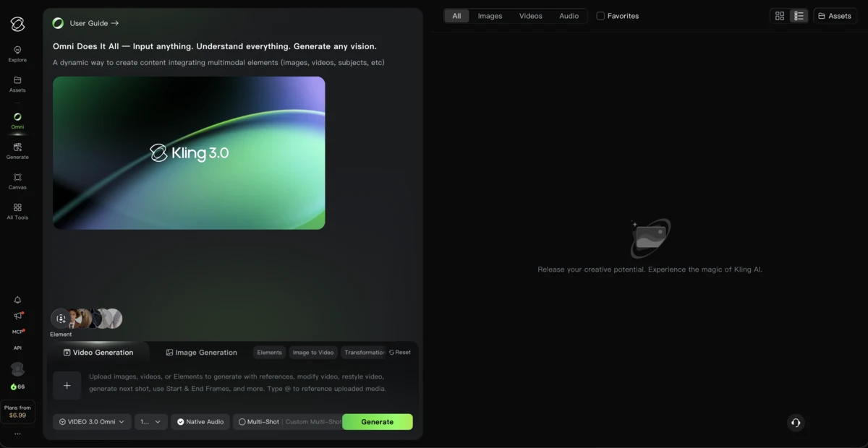Image resolution: width=868 pixels, height=448 pixels.
Task: Click the Reset button
Action: (400, 353)
